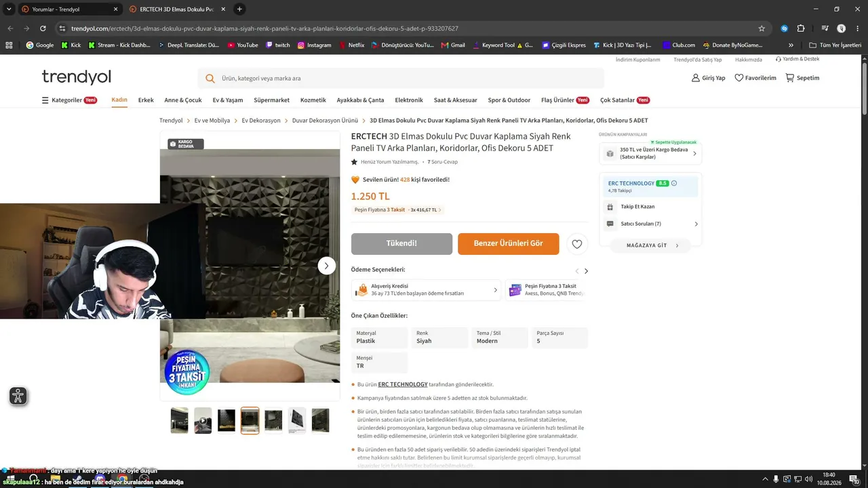
Task: Open the browser extensions puzzle icon
Action: 801,28
